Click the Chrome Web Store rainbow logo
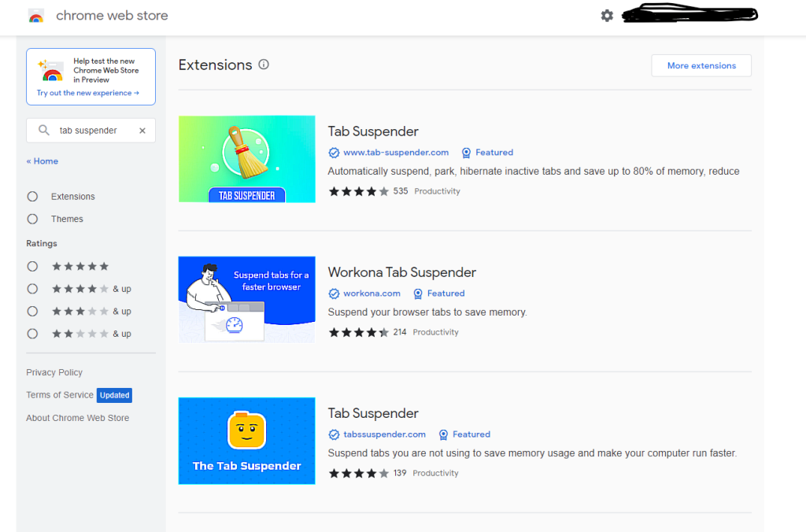The width and height of the screenshot is (806, 532). click(36, 16)
